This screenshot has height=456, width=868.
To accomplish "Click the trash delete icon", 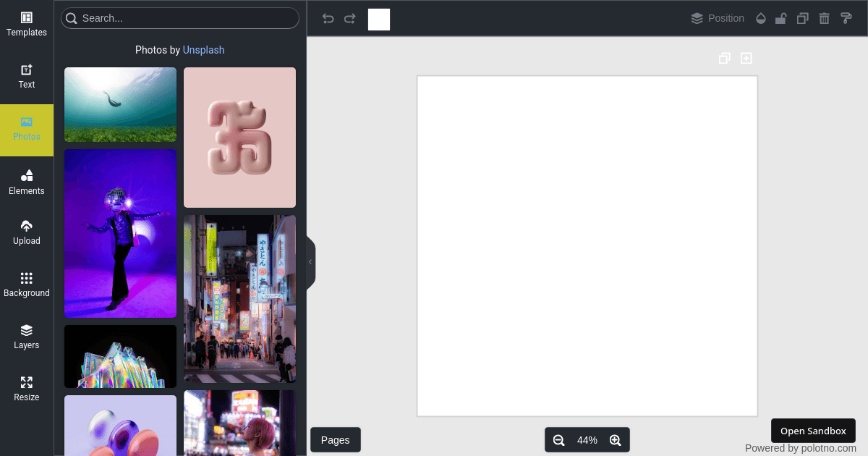I will [824, 19].
